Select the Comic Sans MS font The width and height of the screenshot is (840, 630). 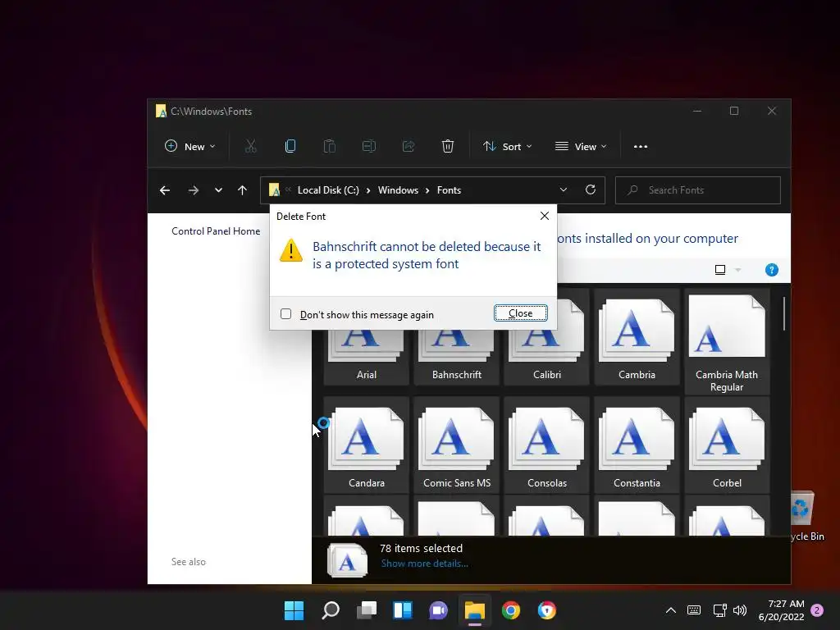pyautogui.click(x=456, y=445)
